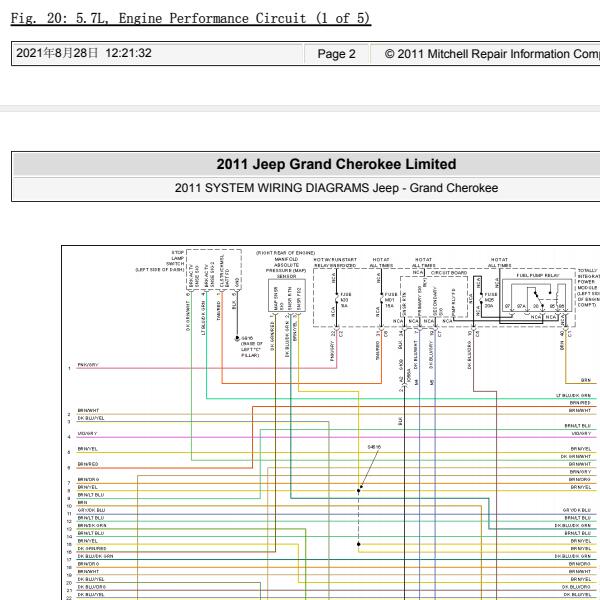Click the GRY/DK BLU label on wire 11

pyautogui.click(x=91, y=510)
